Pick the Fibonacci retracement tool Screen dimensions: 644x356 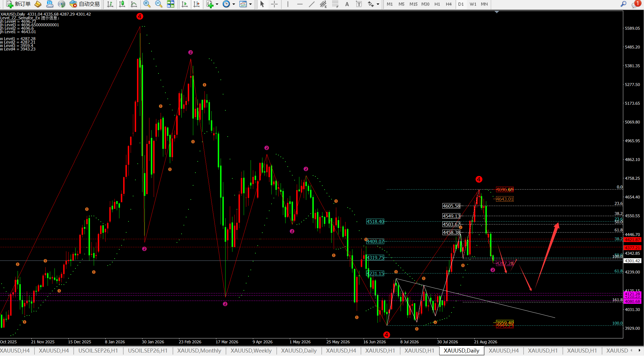click(x=335, y=4)
